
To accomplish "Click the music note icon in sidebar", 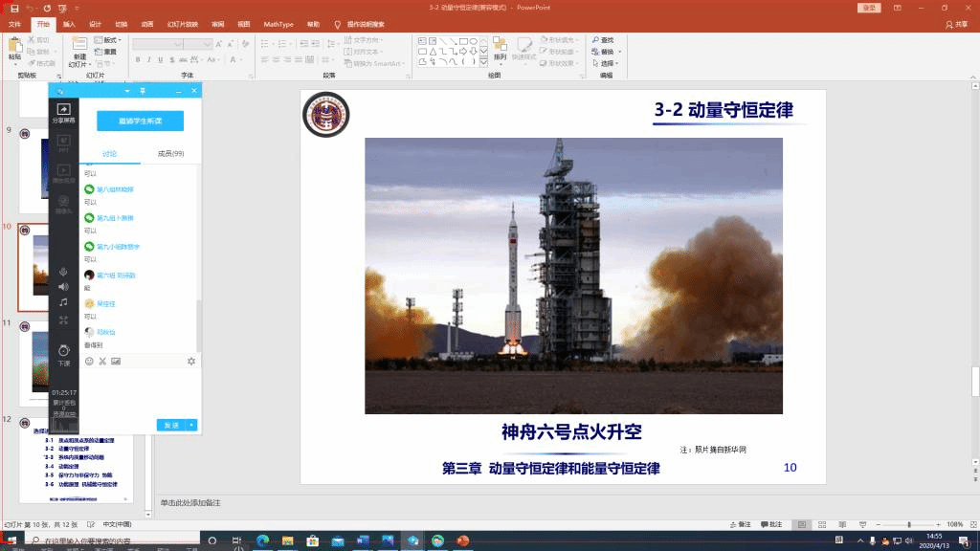I will point(63,302).
